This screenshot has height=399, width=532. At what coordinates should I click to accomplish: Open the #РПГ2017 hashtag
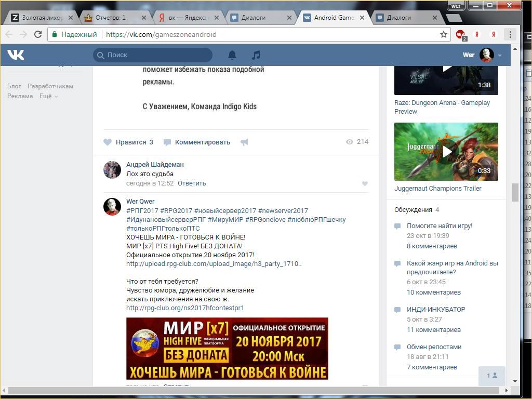point(142,211)
